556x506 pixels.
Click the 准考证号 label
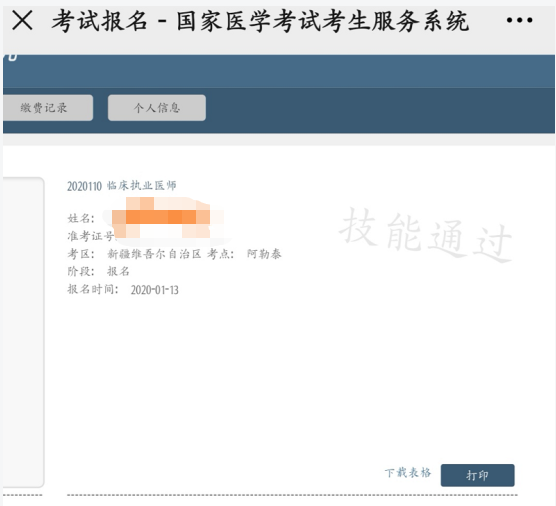[90, 236]
